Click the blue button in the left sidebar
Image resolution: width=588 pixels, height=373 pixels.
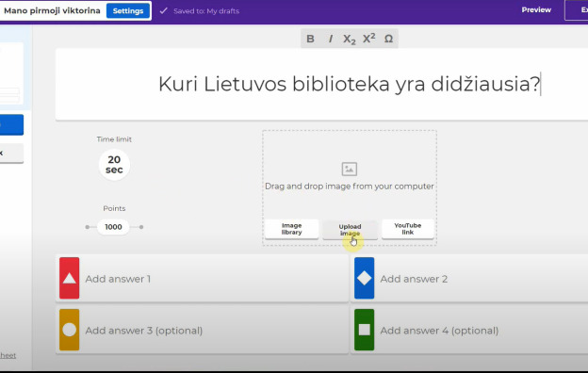(x=11, y=125)
